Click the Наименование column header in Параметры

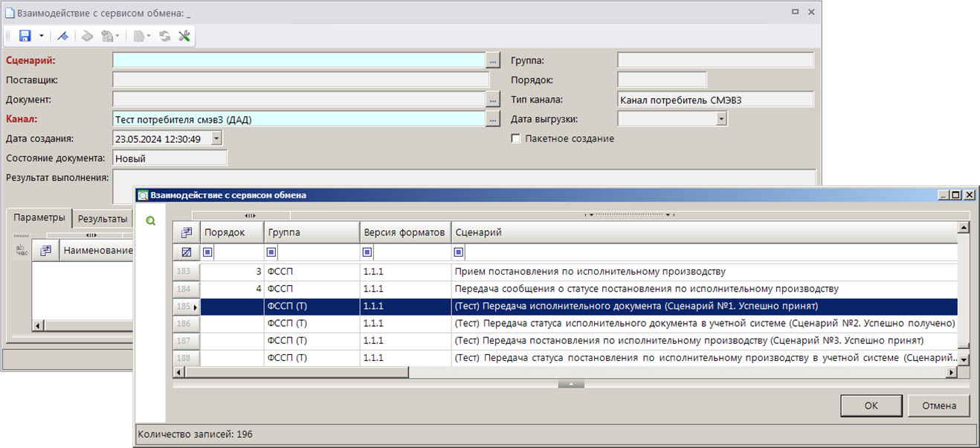point(97,251)
